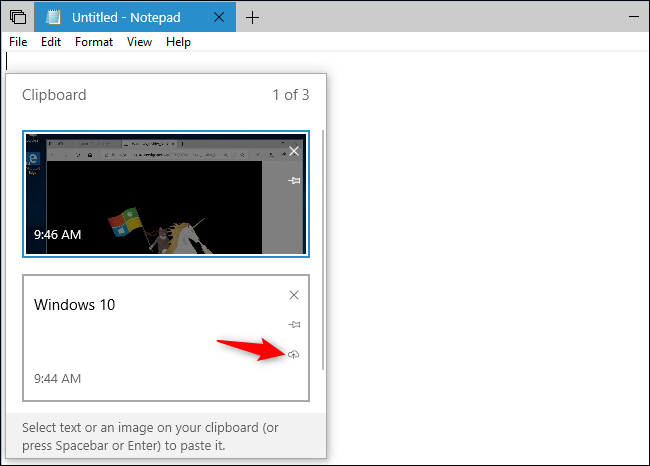This screenshot has width=650, height=466.
Task: Click the Sets tab switcher icon
Action: tap(18, 17)
